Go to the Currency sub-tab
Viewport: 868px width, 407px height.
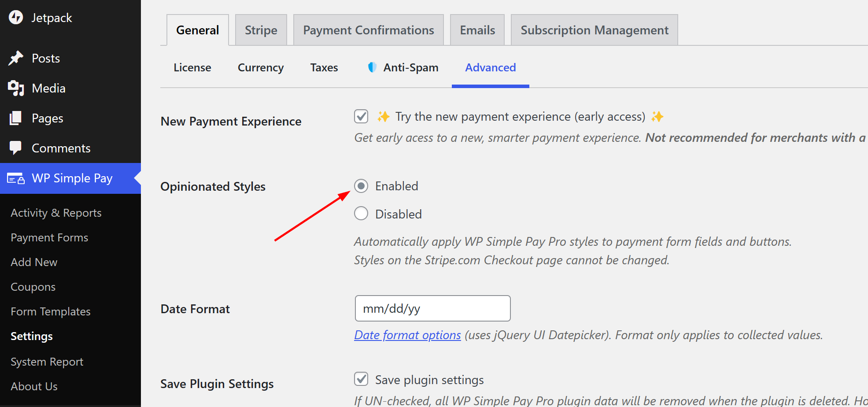(261, 67)
